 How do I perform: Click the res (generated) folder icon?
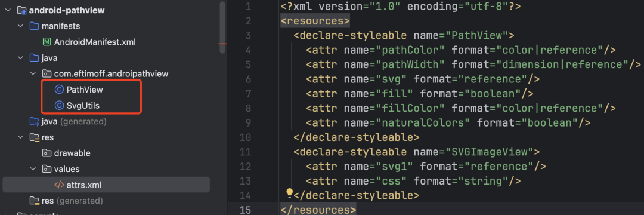pos(35,201)
